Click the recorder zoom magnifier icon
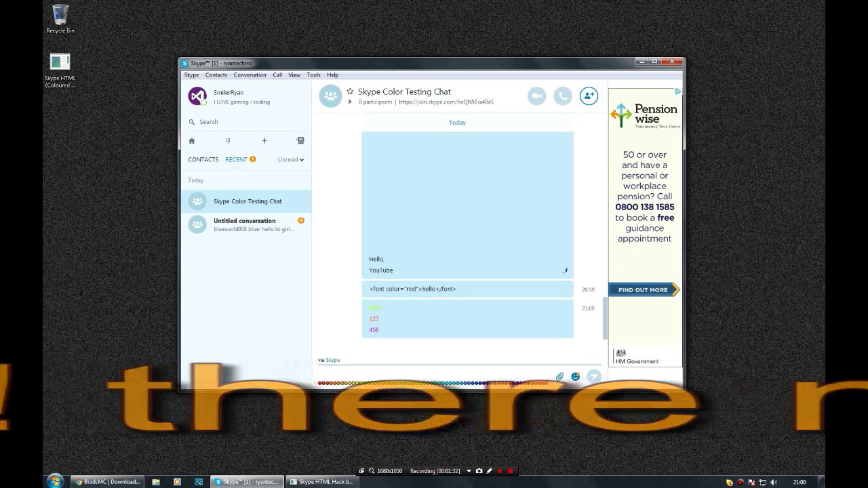The width and height of the screenshot is (868, 488). pos(372,471)
